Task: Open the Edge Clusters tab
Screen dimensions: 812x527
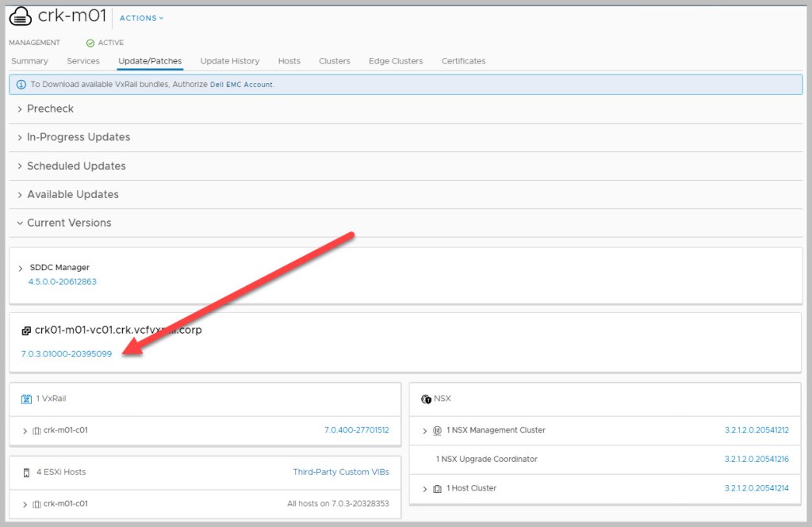Action: coord(395,61)
